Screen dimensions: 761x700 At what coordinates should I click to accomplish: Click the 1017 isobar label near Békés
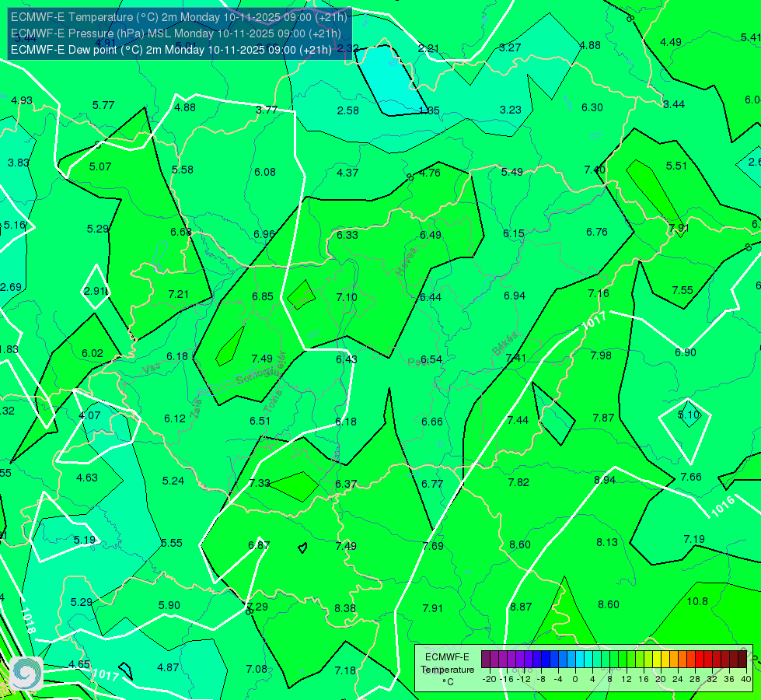coord(595,320)
